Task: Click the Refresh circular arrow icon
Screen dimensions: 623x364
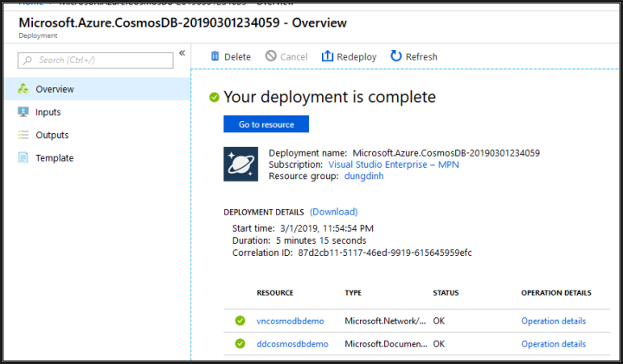Action: (396, 56)
